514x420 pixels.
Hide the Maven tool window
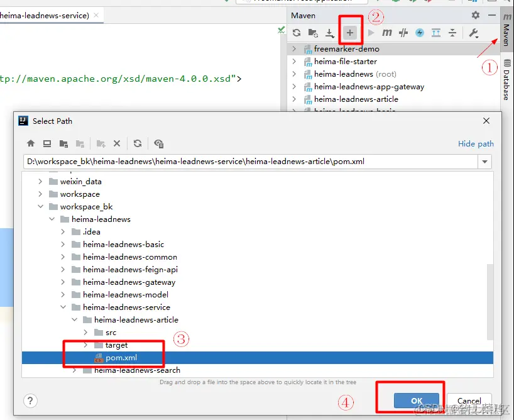492,15
